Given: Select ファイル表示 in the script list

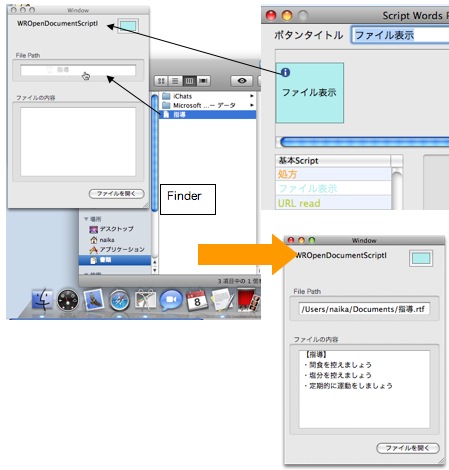Looking at the screenshot, I should [x=333, y=188].
